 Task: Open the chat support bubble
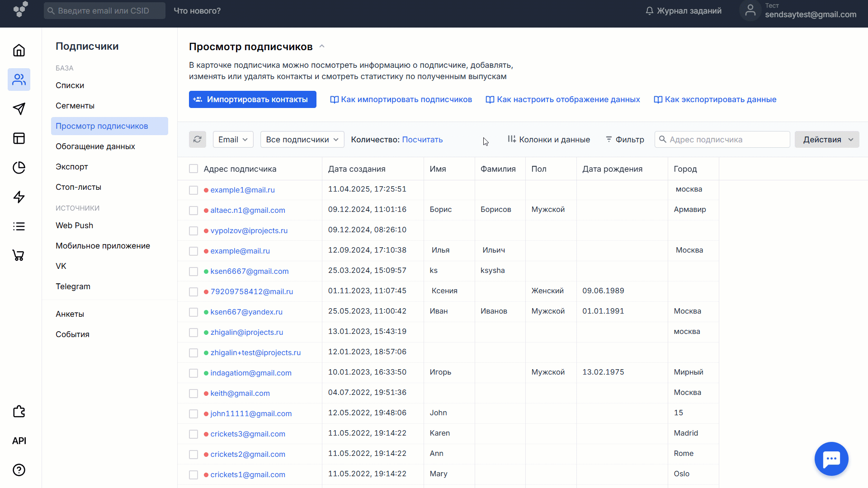831,459
